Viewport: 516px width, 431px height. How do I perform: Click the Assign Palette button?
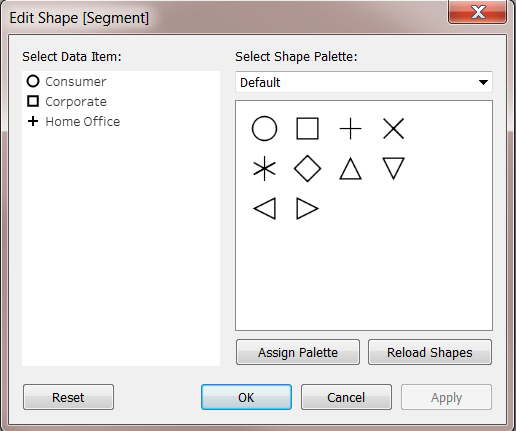tap(298, 352)
